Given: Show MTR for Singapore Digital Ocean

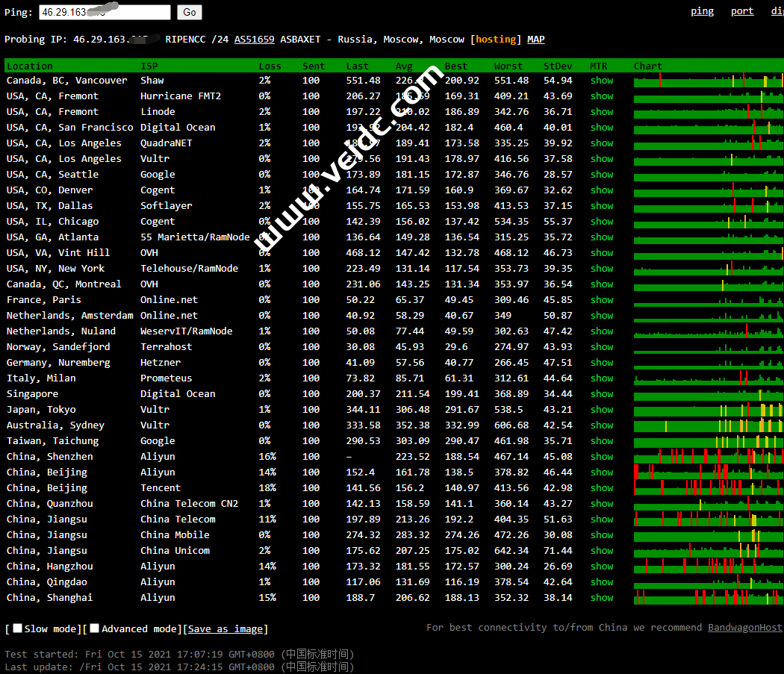Looking at the screenshot, I should pos(601,394).
